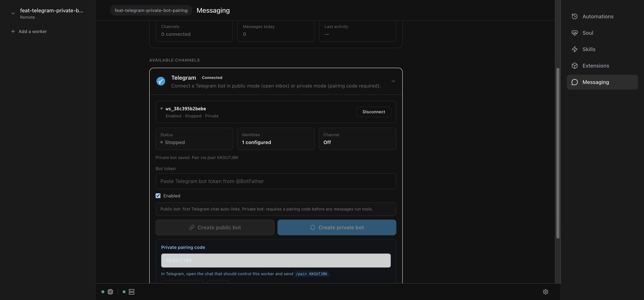Viewport: 644px width, 300px height.
Task: Click the server status icon
Action: coord(132,292)
